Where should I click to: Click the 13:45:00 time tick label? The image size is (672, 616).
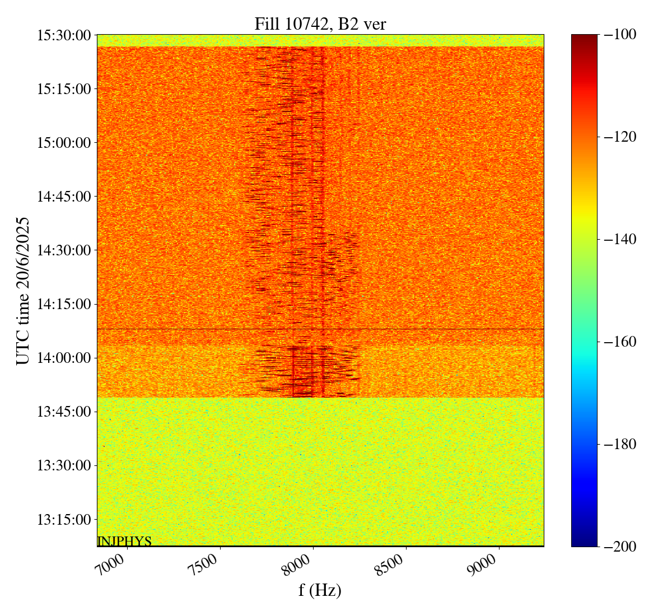tap(64, 412)
